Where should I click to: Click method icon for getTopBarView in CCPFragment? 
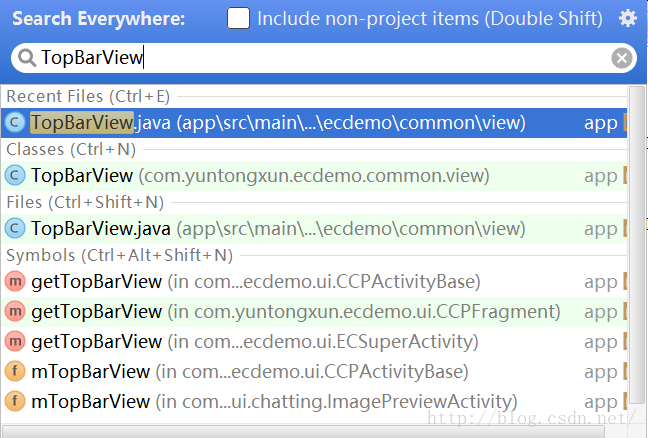click(15, 312)
